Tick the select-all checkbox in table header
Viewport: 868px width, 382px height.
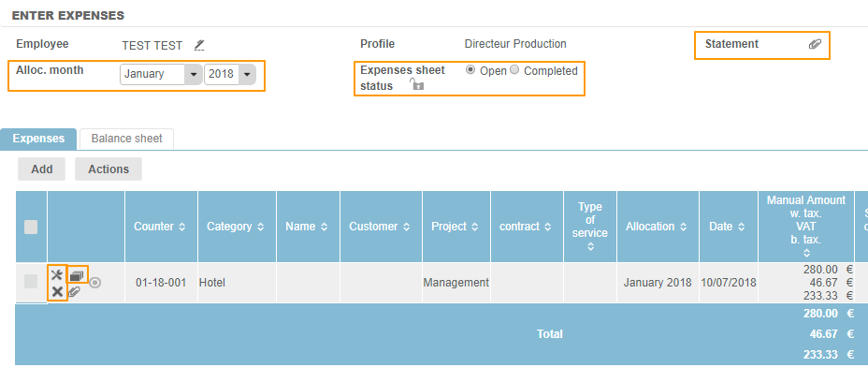pos(31,227)
